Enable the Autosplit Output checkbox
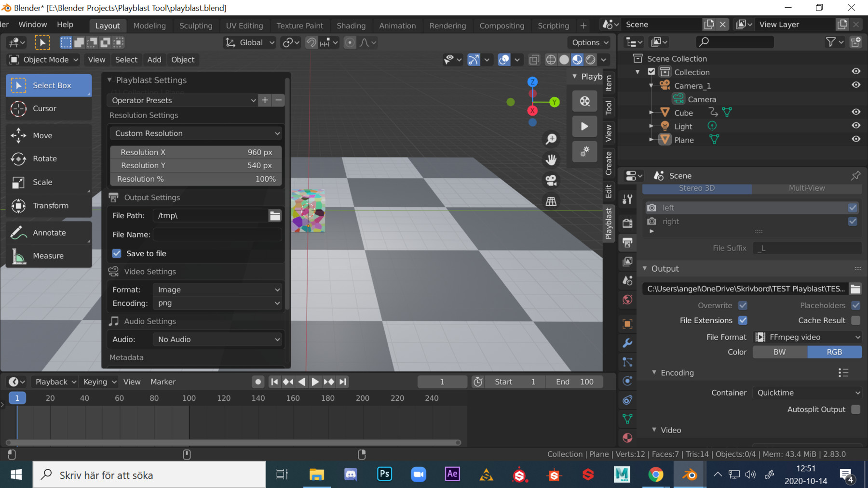This screenshot has height=488, width=868. tap(856, 409)
